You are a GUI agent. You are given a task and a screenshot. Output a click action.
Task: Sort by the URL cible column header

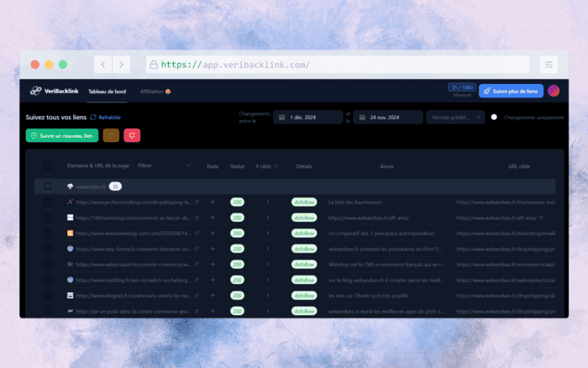coord(519,166)
